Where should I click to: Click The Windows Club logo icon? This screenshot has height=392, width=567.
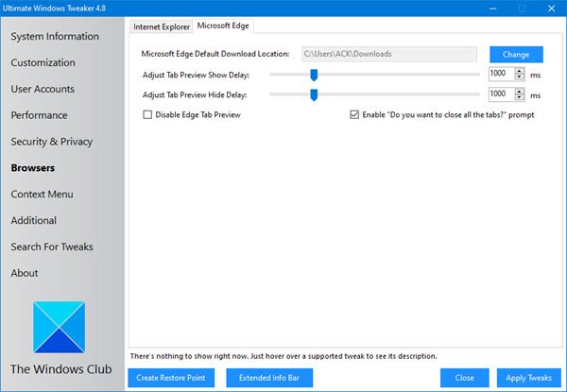click(59, 327)
